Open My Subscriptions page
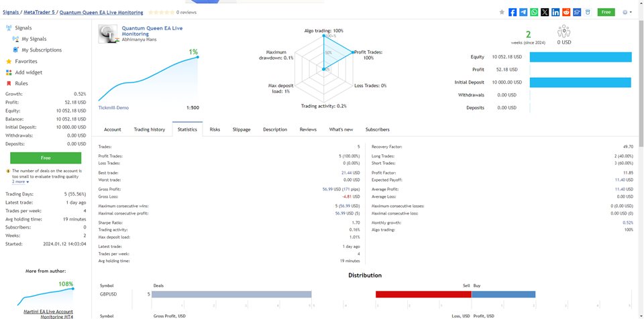 coord(42,50)
